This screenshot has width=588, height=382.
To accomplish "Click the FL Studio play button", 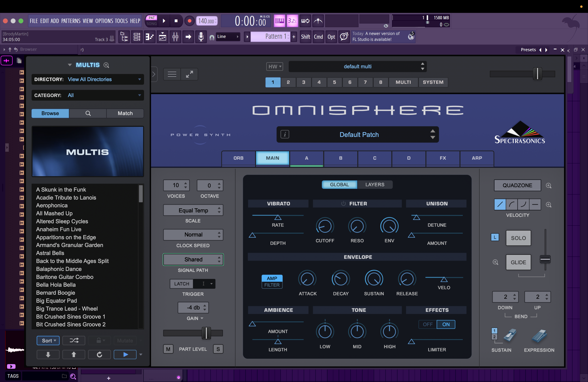I will [164, 21].
